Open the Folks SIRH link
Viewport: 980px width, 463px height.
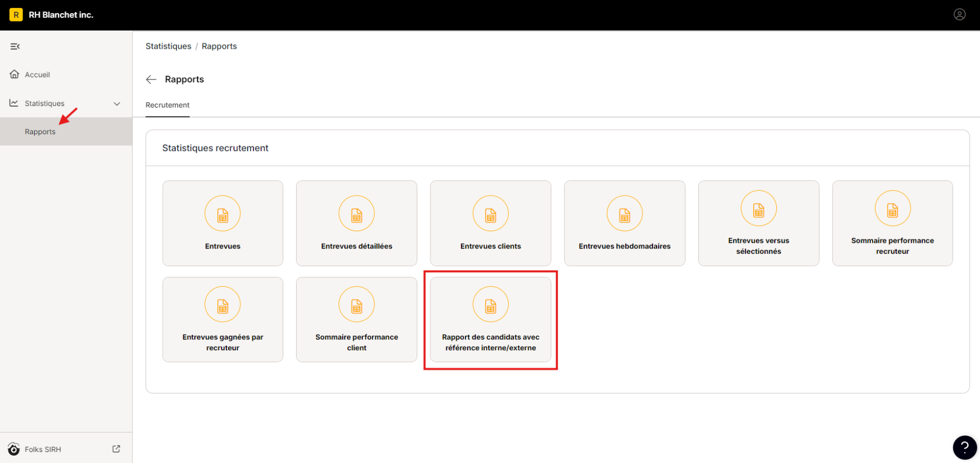coord(43,449)
